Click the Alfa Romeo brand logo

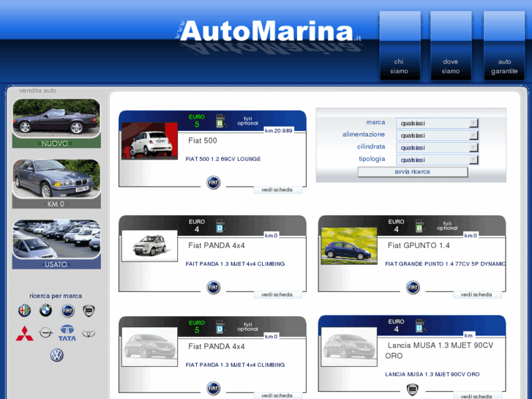(x=24, y=310)
